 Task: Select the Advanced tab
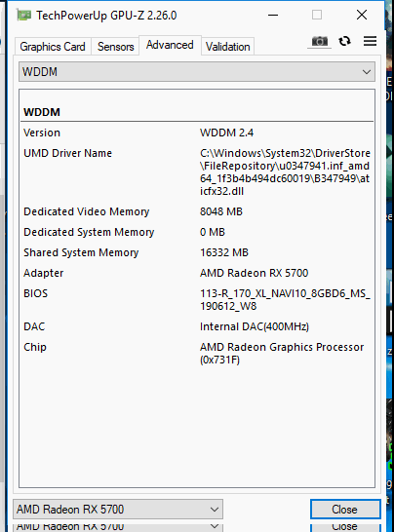tap(170, 45)
